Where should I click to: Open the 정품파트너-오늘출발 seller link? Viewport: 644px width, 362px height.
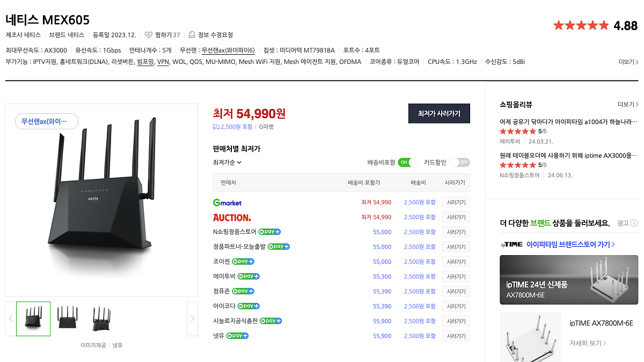[239, 247]
